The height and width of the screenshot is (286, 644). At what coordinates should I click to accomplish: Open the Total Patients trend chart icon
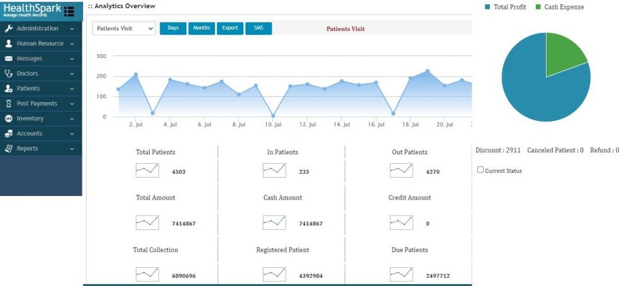coord(147,170)
